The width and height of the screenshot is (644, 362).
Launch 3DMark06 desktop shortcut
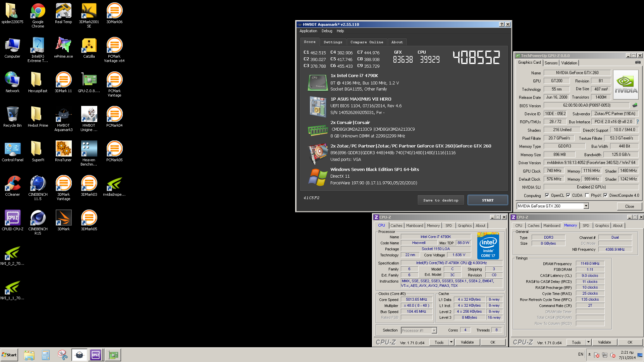tap(114, 13)
